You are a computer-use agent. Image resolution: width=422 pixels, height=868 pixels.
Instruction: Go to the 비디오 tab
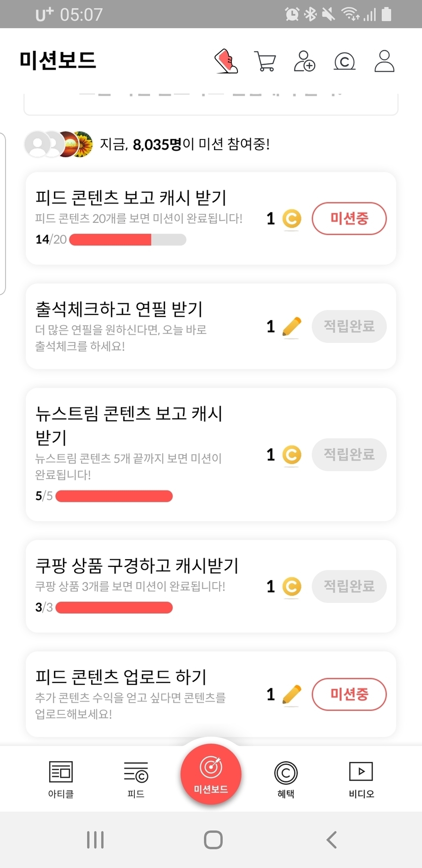(x=361, y=778)
